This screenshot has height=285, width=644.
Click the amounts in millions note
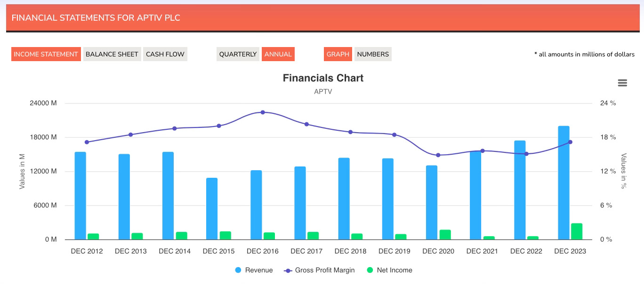[x=584, y=55]
